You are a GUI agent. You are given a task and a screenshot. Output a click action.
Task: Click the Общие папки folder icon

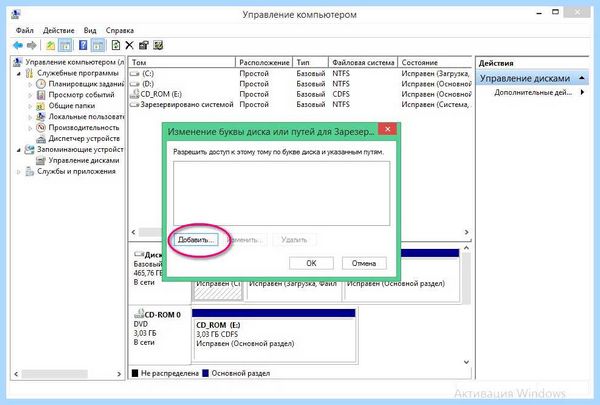[x=41, y=106]
